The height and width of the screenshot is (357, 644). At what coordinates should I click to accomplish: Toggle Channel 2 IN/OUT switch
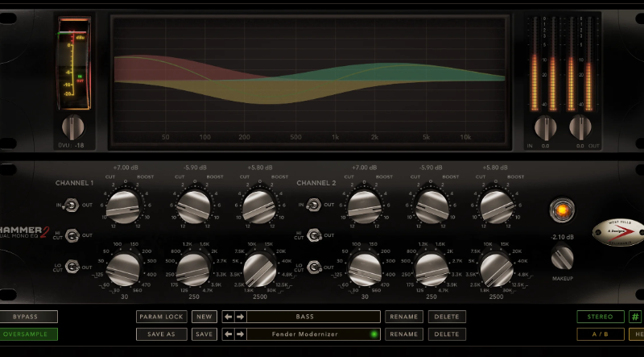coord(313,205)
